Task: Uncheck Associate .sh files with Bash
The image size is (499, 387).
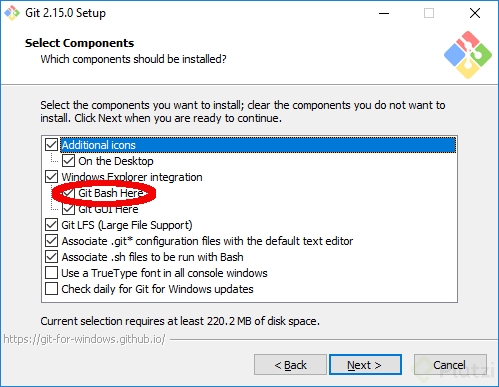Action: pyautogui.click(x=51, y=257)
